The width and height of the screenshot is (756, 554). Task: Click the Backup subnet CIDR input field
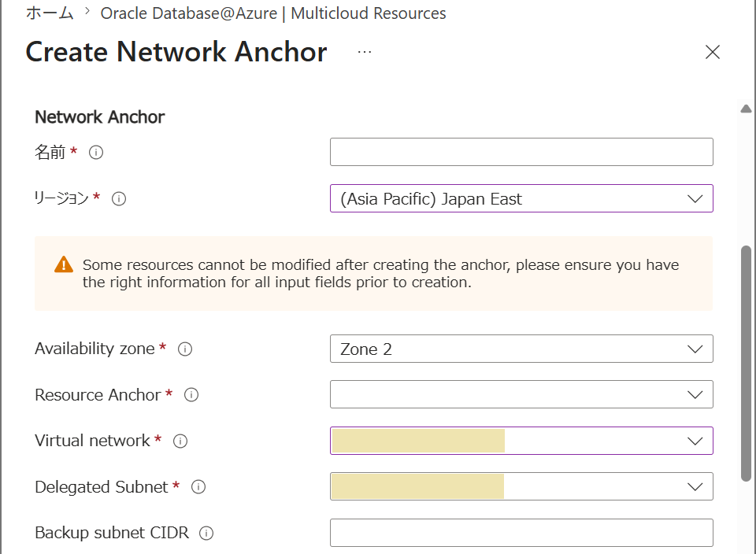521,533
